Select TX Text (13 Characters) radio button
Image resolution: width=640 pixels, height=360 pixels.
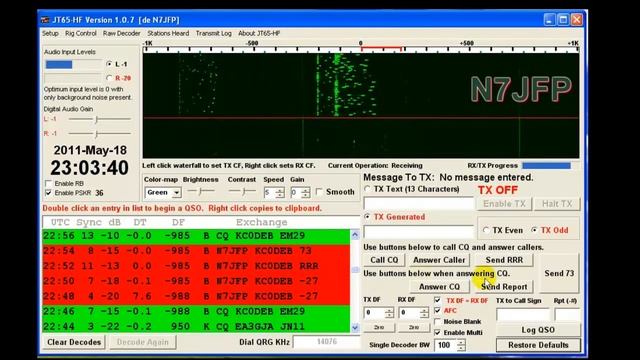[367, 189]
